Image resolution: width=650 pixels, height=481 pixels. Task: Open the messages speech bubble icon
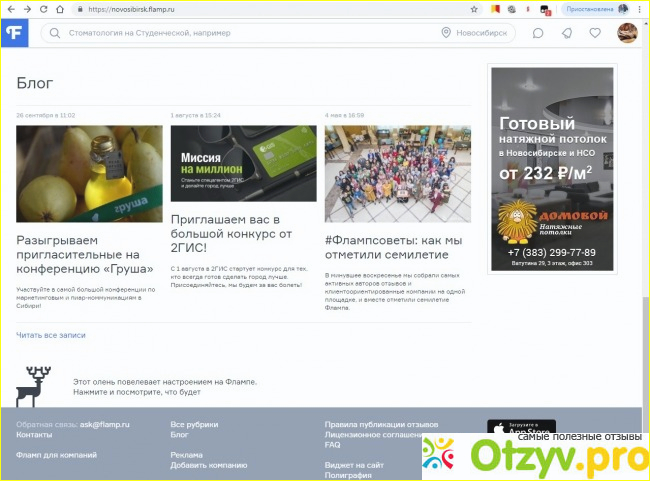[x=537, y=33]
